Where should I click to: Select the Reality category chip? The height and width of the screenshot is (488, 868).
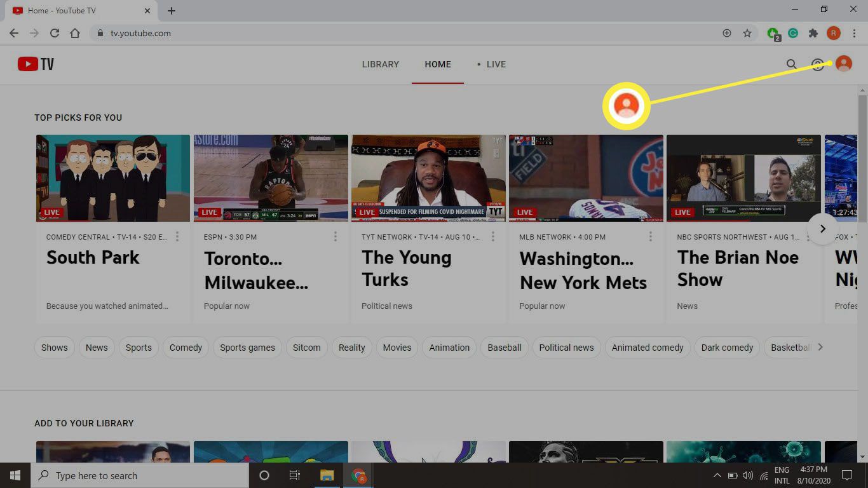coord(351,348)
